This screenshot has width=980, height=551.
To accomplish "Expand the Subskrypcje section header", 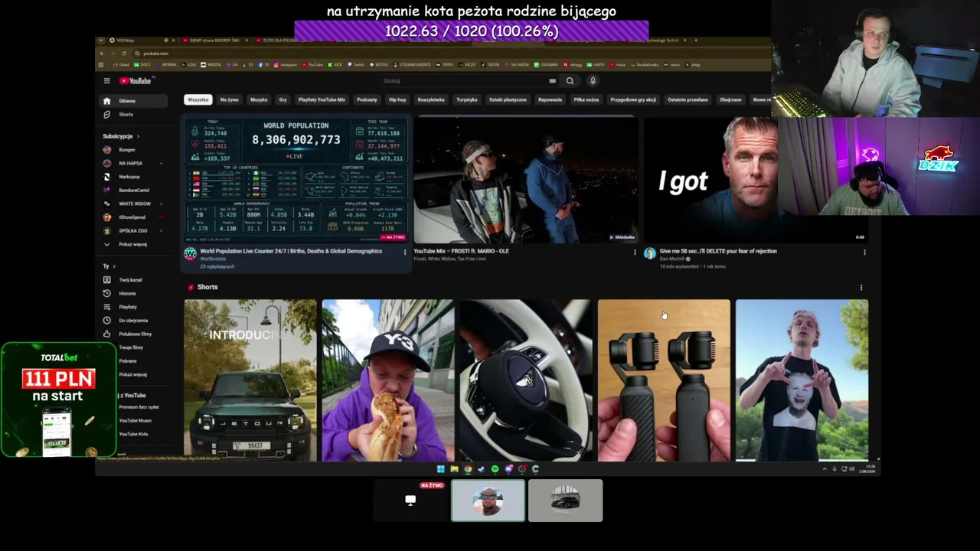I will pyautogui.click(x=122, y=136).
